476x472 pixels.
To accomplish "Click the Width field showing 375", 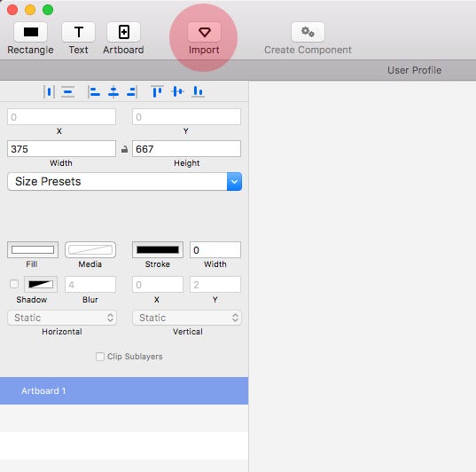I will point(62,149).
